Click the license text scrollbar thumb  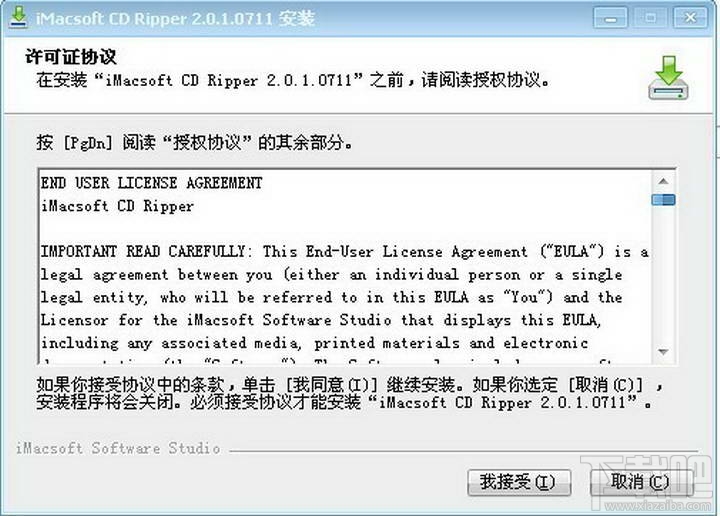pyautogui.click(x=663, y=200)
